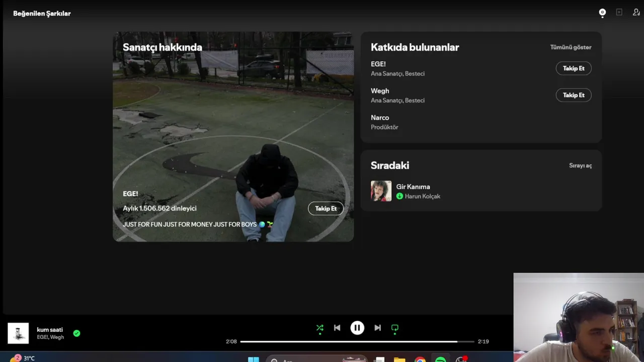The height and width of the screenshot is (362, 644).
Task: Open the weather widget showing 31°C
Action: point(23,358)
